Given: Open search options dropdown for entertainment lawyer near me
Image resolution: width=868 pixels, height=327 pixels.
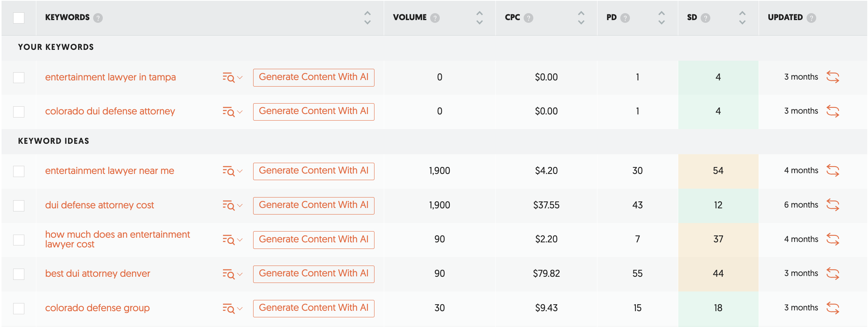Looking at the screenshot, I should [232, 171].
